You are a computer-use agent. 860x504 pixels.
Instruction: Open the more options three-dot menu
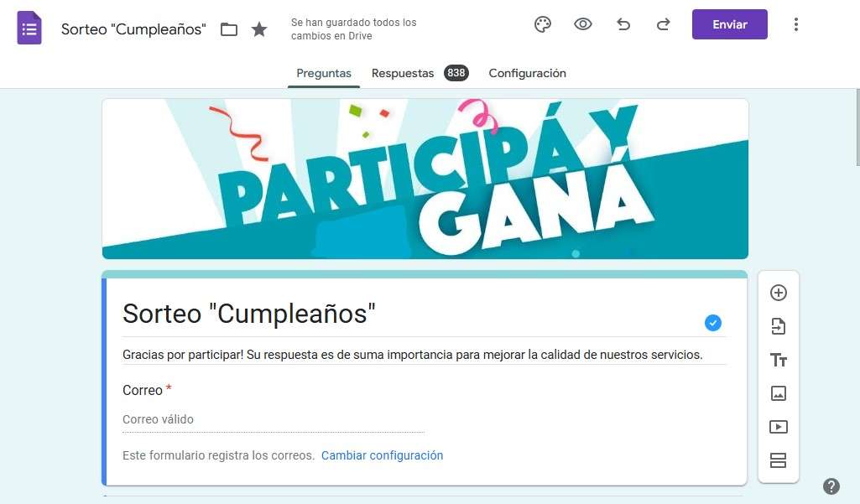pos(796,24)
